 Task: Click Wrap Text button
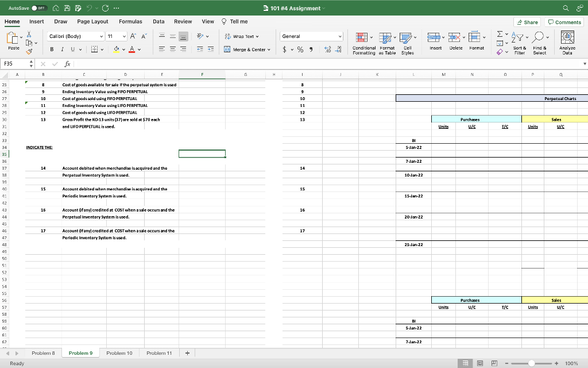pos(242,36)
